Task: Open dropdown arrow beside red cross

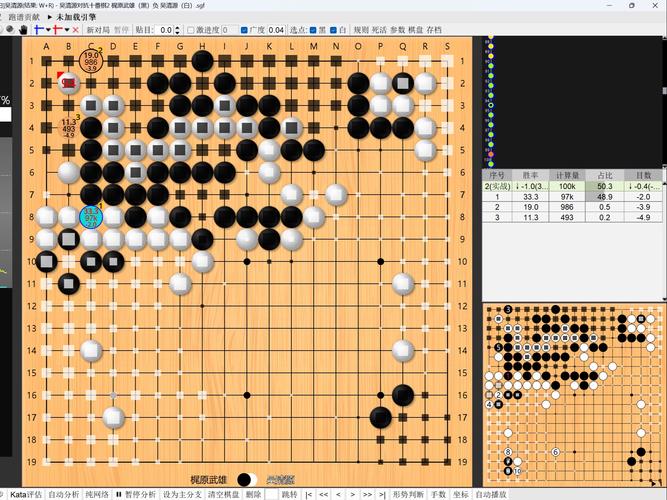Action: (67, 30)
